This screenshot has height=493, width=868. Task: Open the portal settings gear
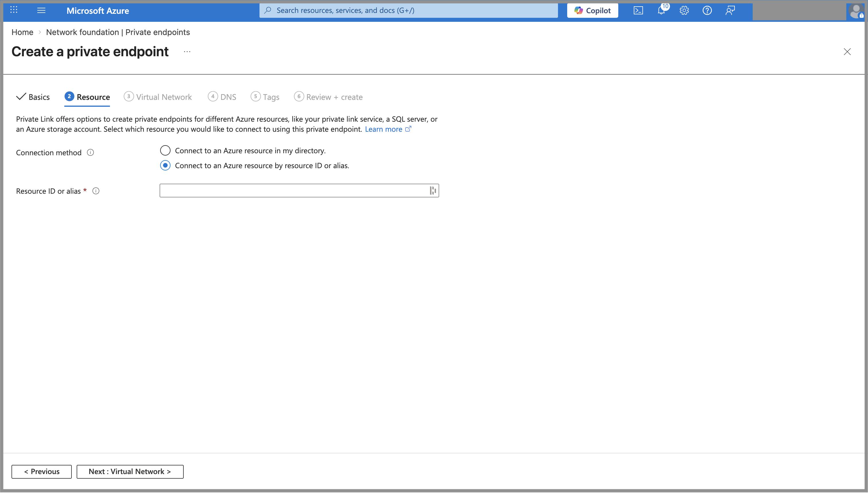click(x=684, y=10)
